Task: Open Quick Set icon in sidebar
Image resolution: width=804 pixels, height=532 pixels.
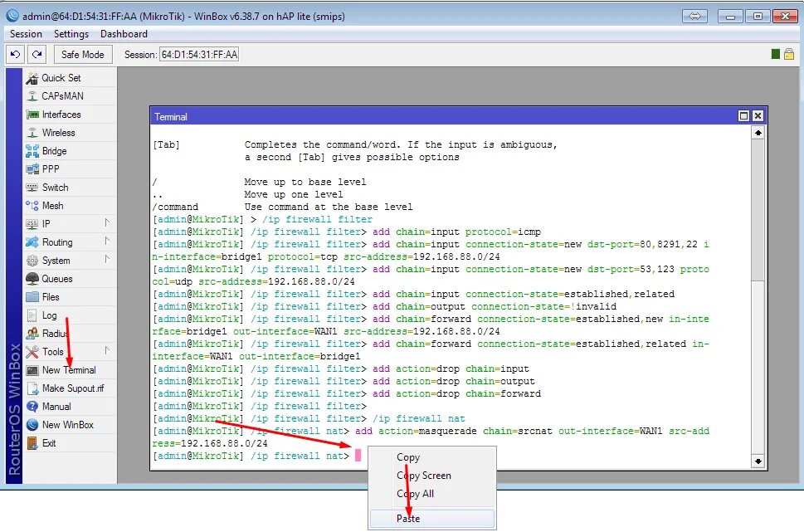Action: click(x=32, y=78)
